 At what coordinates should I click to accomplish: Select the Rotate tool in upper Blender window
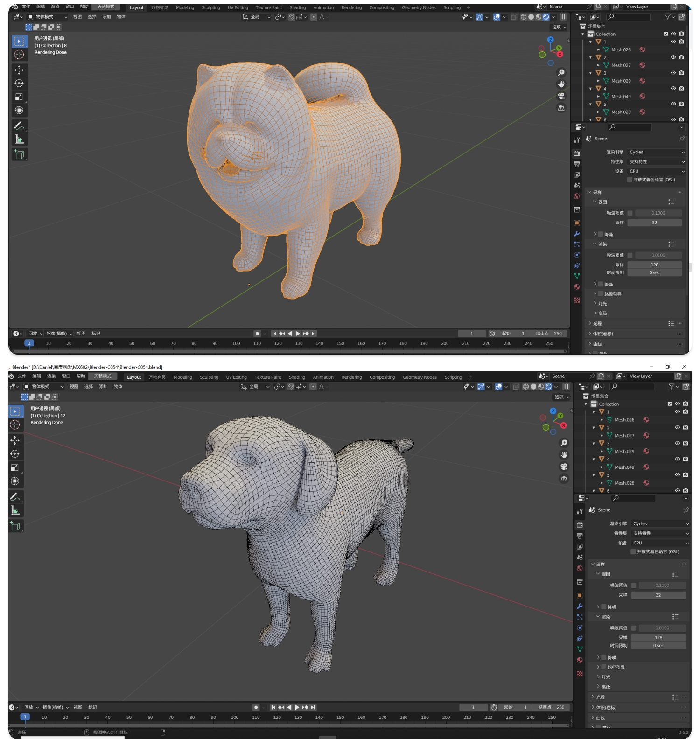pos(19,84)
